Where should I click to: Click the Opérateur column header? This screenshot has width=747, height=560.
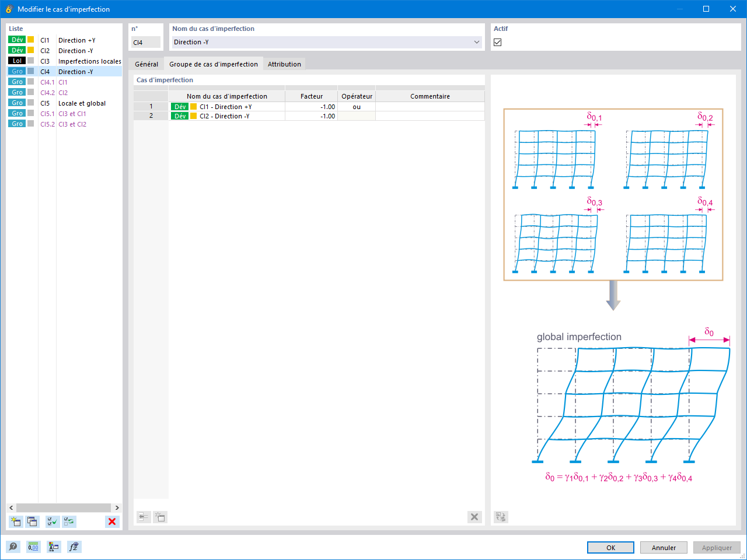click(357, 96)
